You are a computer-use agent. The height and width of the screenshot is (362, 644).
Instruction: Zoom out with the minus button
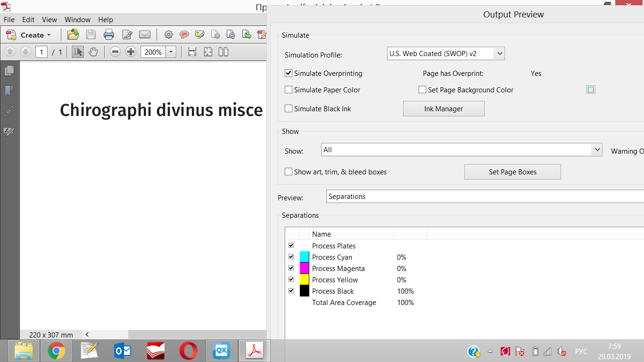click(115, 52)
